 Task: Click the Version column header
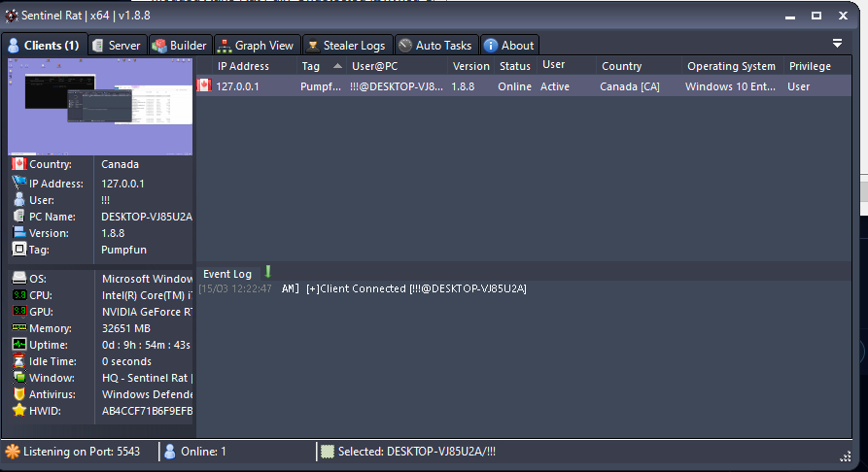pyautogui.click(x=471, y=66)
